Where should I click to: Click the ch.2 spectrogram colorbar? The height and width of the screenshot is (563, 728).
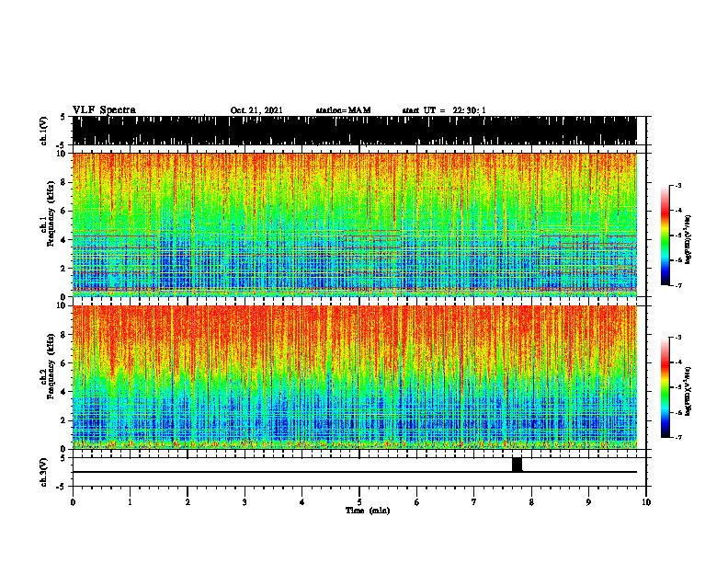(x=665, y=387)
